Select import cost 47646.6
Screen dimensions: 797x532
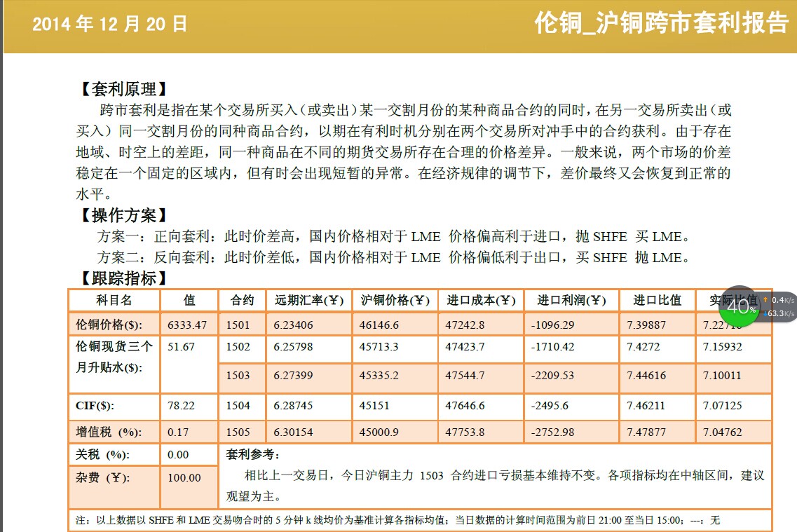(x=465, y=405)
